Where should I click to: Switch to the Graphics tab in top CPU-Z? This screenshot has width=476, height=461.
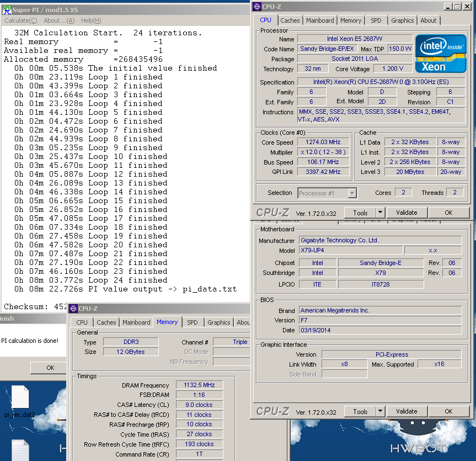(x=402, y=20)
